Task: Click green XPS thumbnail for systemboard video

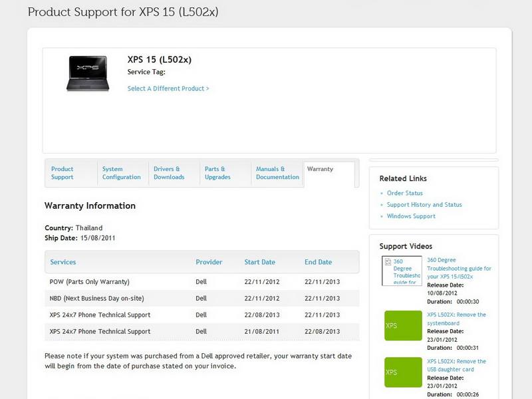Action: click(x=403, y=325)
